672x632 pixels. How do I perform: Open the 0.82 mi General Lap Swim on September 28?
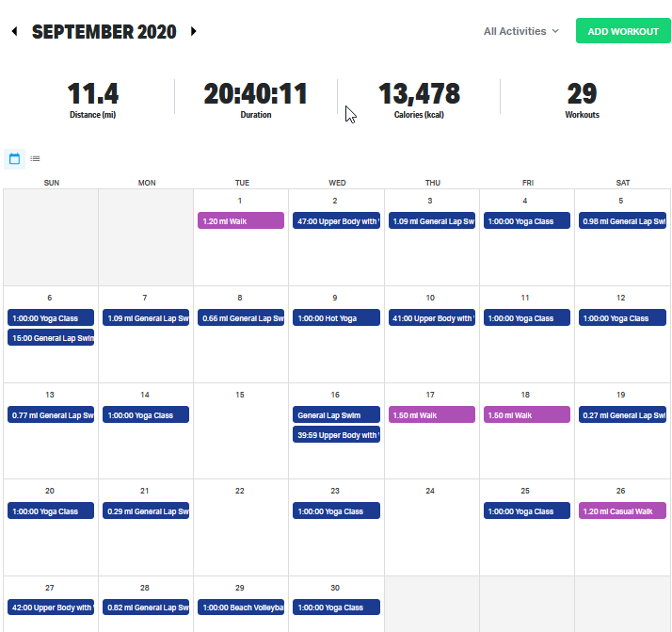pyautogui.click(x=146, y=608)
